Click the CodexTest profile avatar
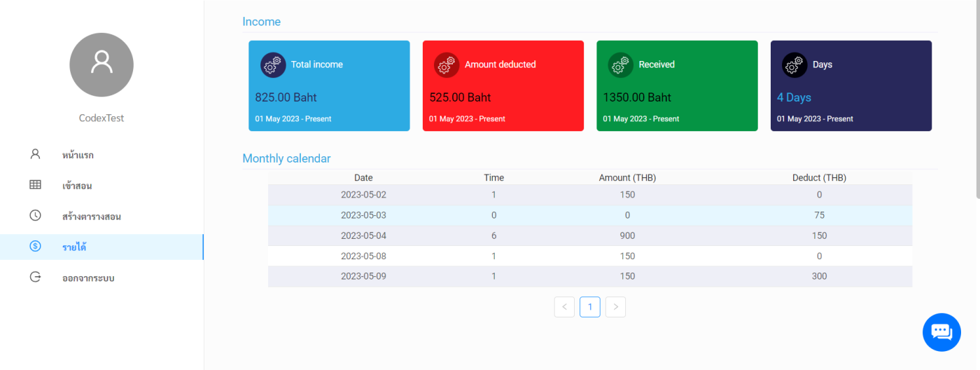Image resolution: width=980 pixels, height=370 pixels. click(x=101, y=64)
